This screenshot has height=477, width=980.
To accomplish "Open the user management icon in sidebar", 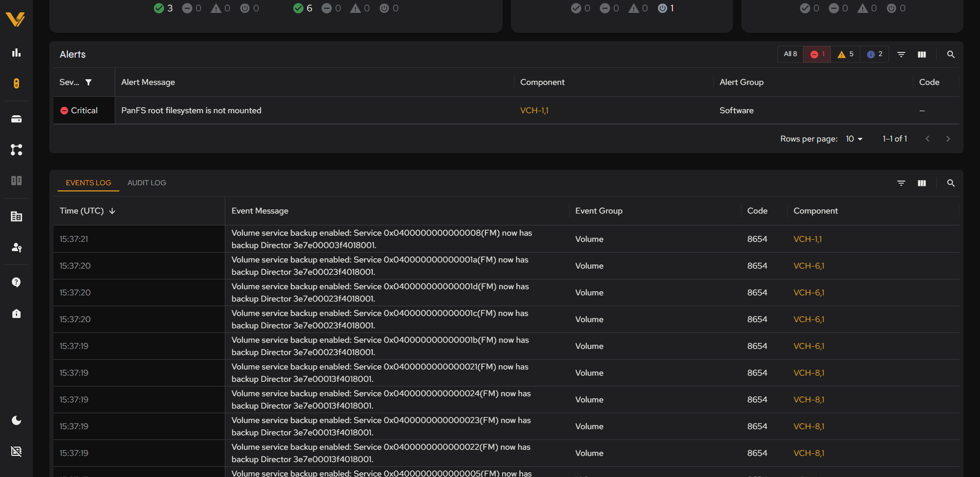I will (x=16, y=248).
